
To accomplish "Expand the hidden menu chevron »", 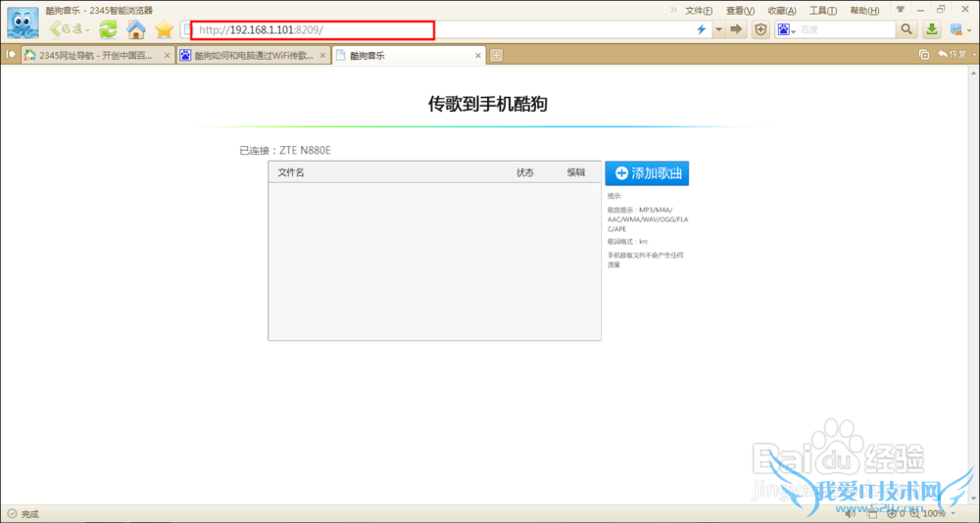I will click(x=673, y=10).
